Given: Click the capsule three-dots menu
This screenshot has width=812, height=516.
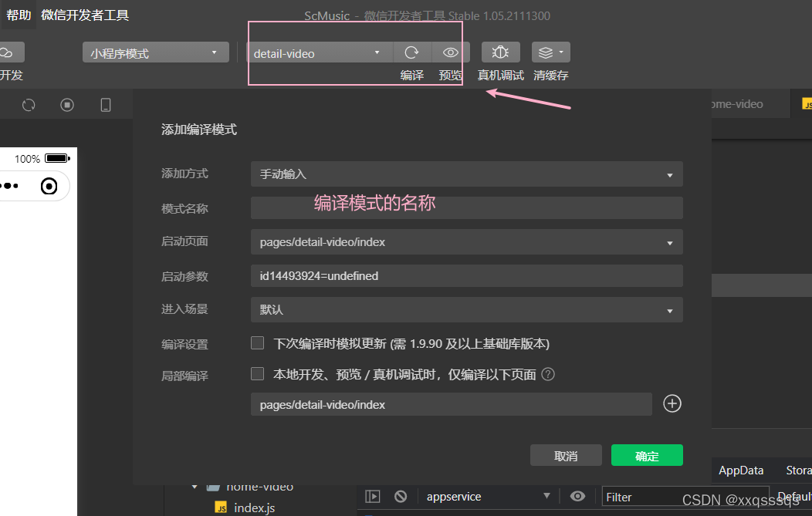Looking at the screenshot, I should click(10, 186).
